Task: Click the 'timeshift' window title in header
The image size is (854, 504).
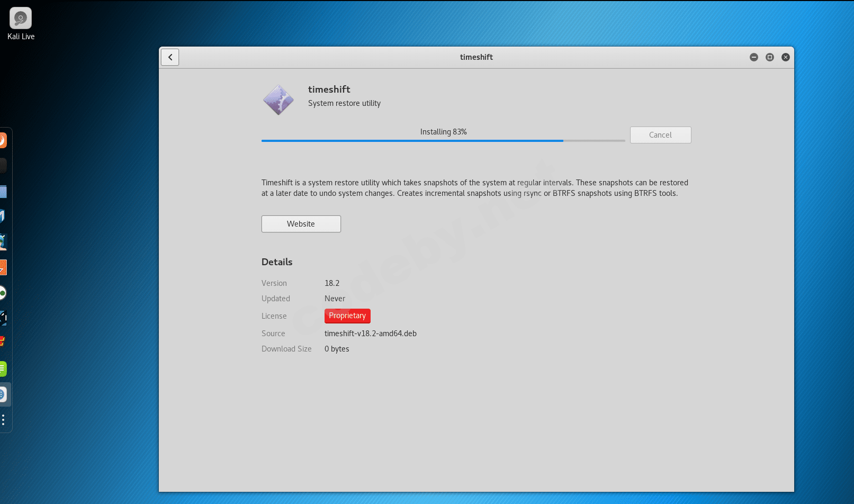Action: [477, 57]
